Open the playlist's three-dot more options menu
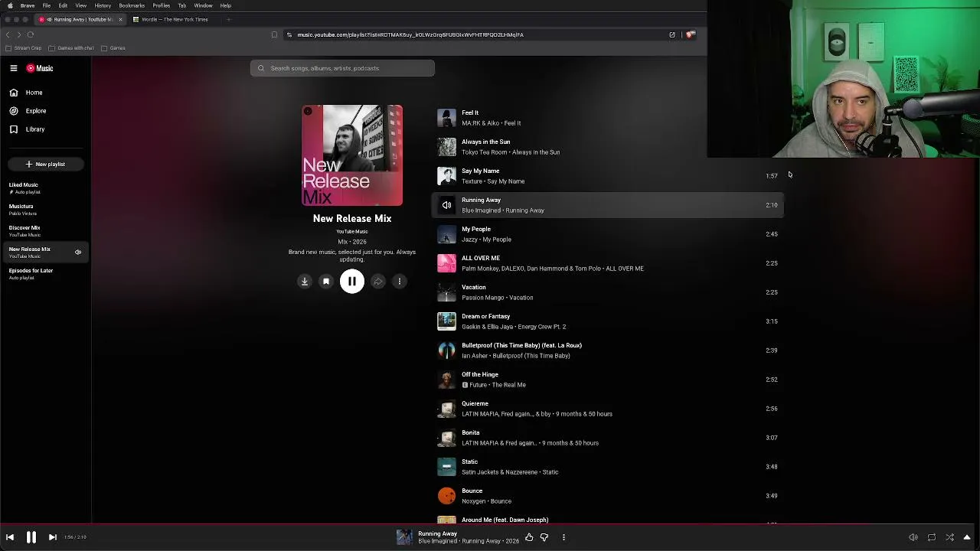The image size is (980, 551). (400, 282)
